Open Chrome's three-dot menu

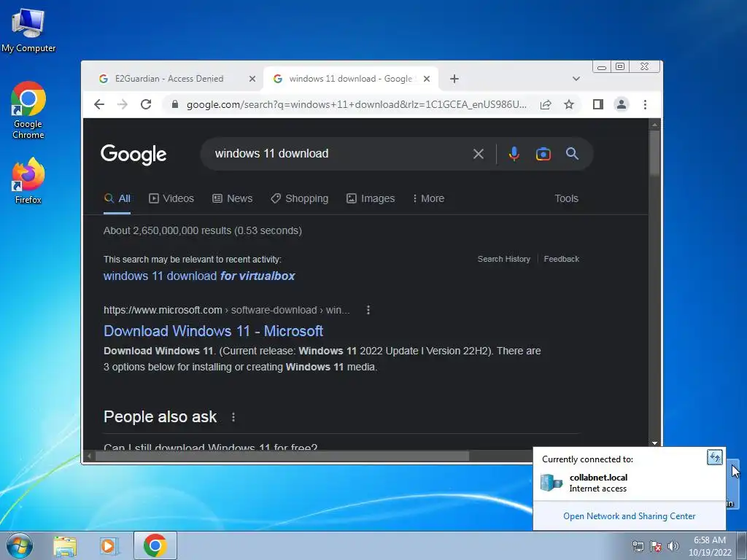[645, 104]
